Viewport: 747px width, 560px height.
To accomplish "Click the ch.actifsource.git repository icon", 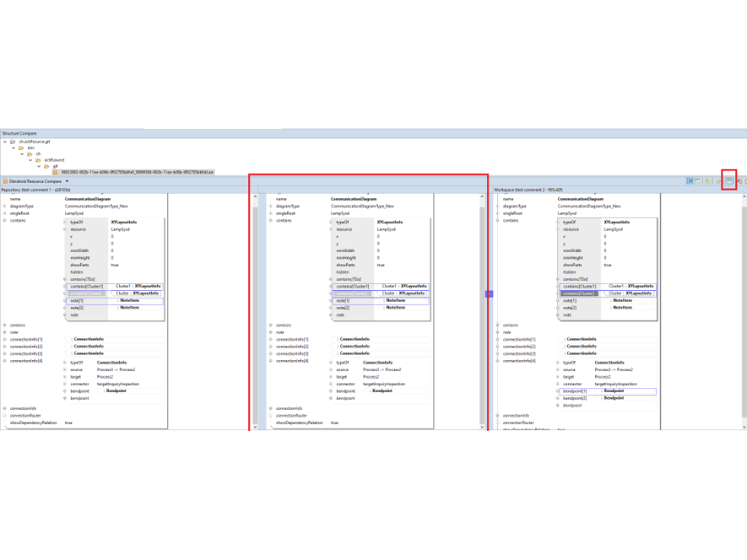I will (x=14, y=142).
